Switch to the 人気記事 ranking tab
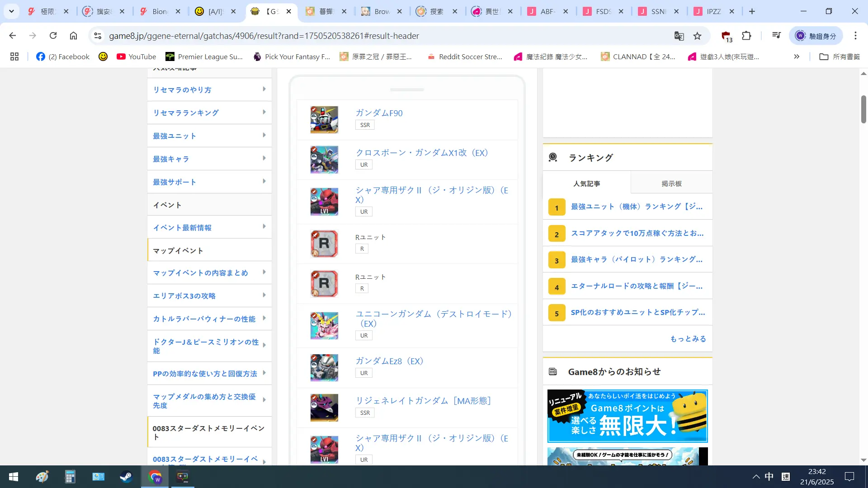This screenshot has width=868, height=488. pyautogui.click(x=586, y=183)
